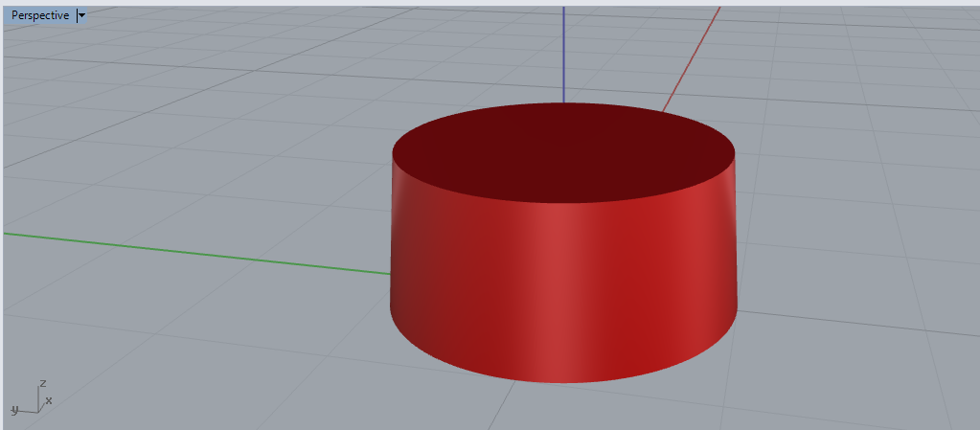
Task: Open the Perspective viewport dropdown arrow
Action: point(81,15)
